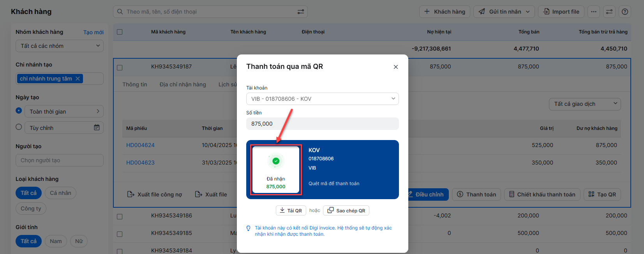The height and width of the screenshot is (254, 644).
Task: Switch to 'Địa chỉ nhận hàng' tab
Action: [x=183, y=84]
